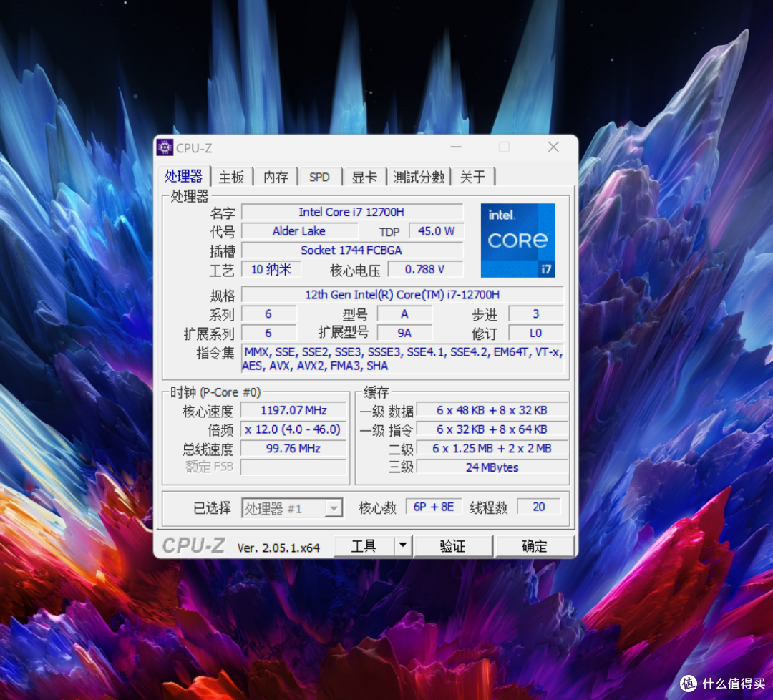Open the 工具 dropdown arrow

tap(403, 545)
